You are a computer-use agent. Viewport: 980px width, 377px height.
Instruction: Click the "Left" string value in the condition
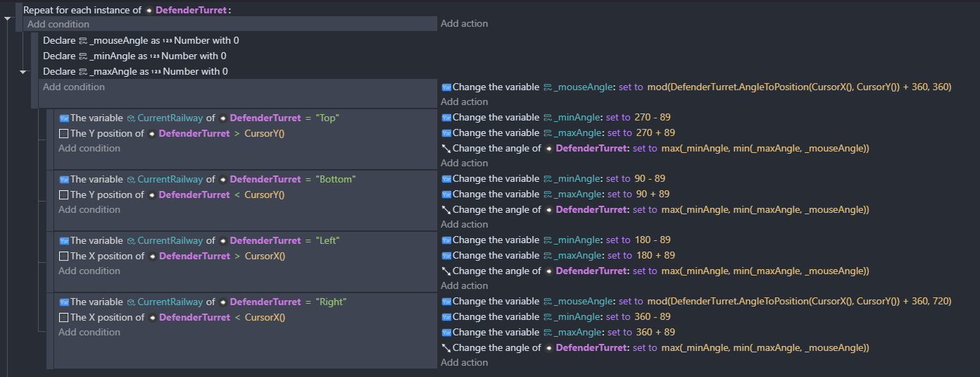[328, 241]
